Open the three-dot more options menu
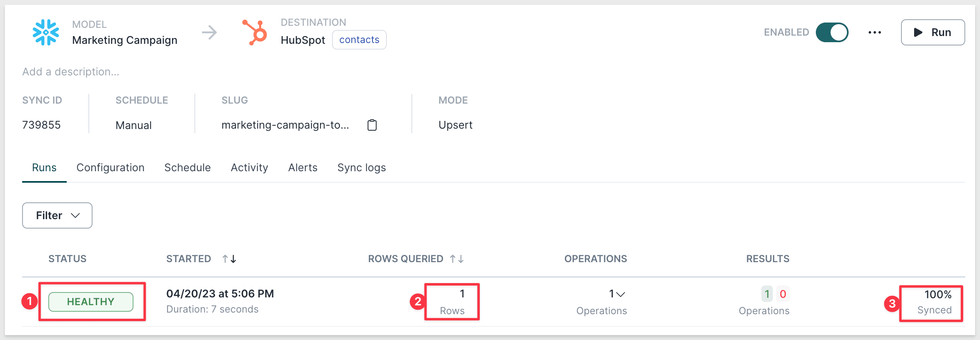 (874, 32)
